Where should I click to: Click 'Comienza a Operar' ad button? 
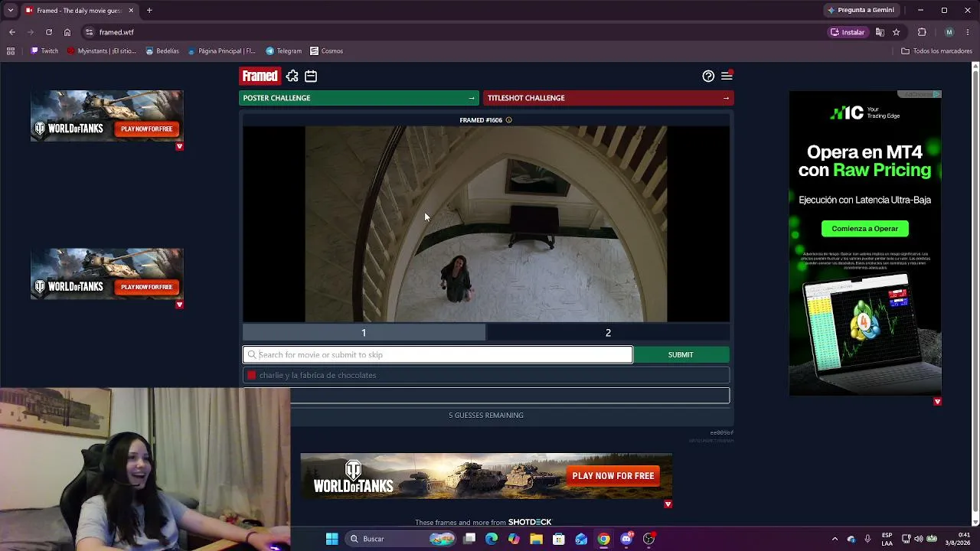(x=865, y=228)
